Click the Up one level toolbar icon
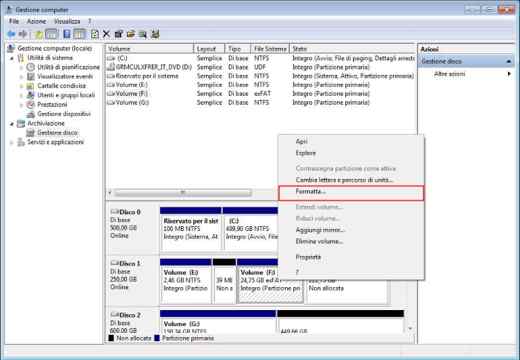The width and height of the screenshot is (520, 360). point(39,34)
